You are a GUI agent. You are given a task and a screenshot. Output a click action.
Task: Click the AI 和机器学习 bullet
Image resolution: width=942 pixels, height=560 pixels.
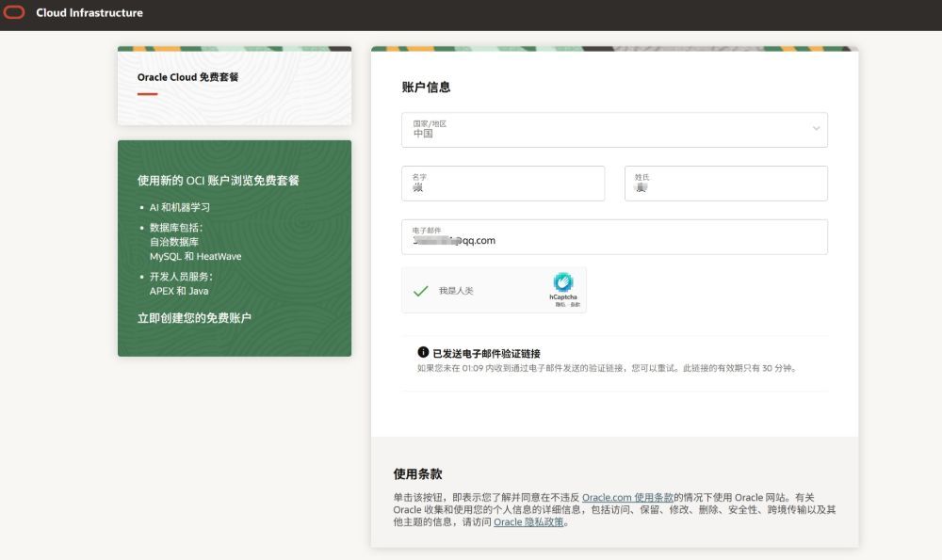tap(180, 208)
